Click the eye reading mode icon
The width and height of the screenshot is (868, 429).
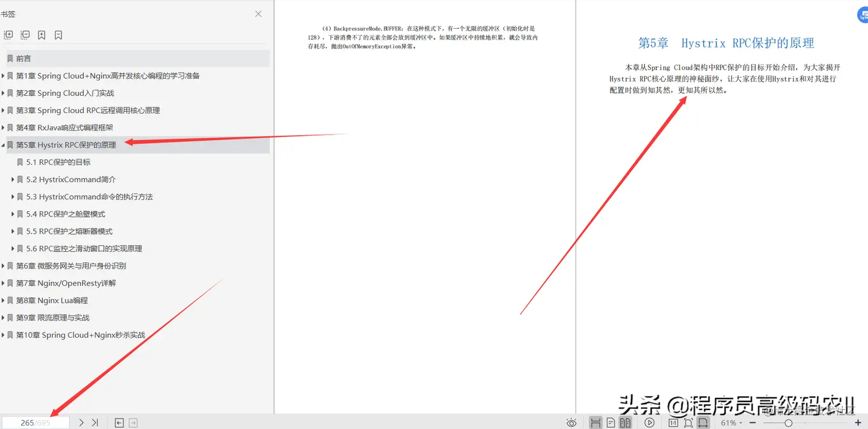[572, 422]
